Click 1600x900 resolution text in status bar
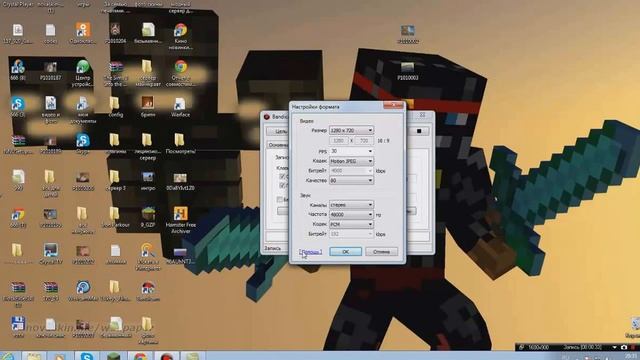640x360 pixels. tap(538, 347)
